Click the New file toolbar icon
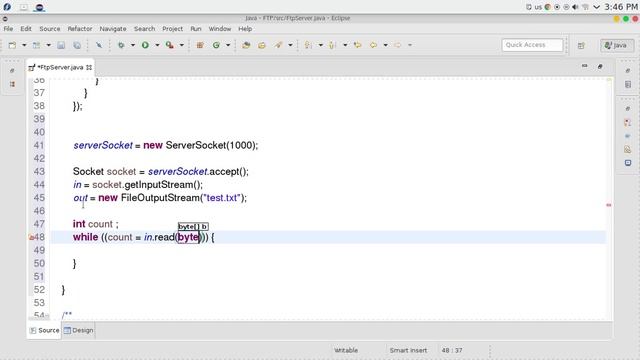640x360 pixels. point(12,45)
